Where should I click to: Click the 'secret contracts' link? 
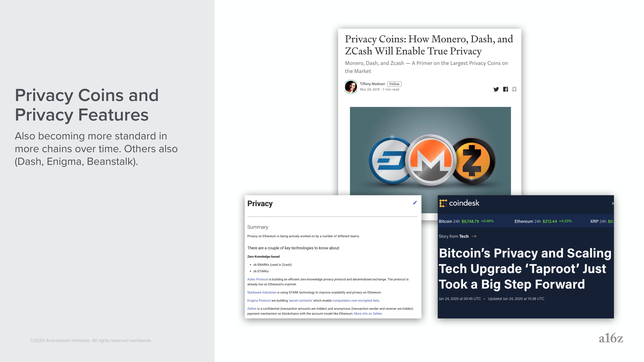(300, 301)
